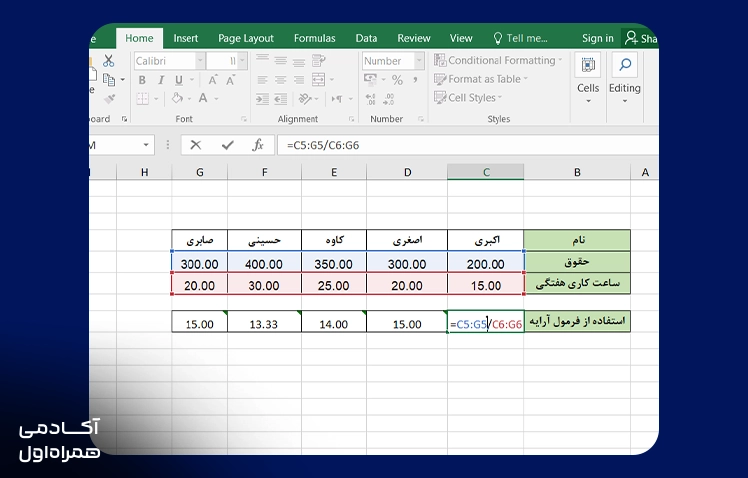Click the Font Color A icon
This screenshot has width=748, height=478.
point(203,98)
